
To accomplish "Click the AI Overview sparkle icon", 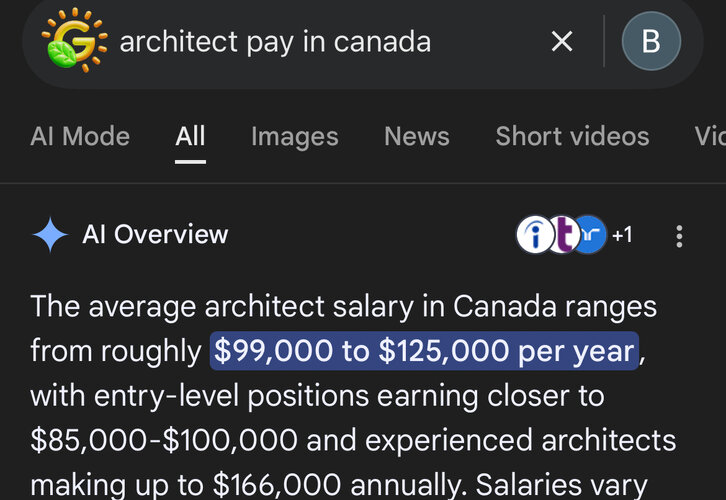I will point(50,235).
